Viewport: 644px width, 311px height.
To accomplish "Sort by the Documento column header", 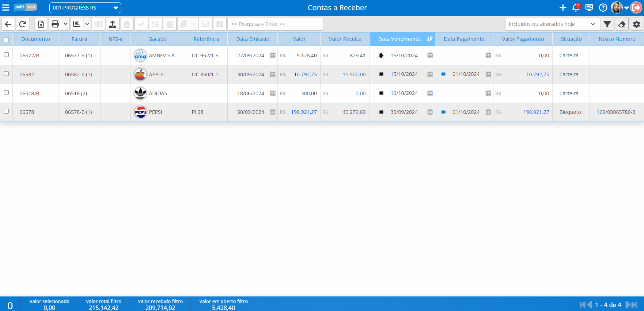I will 35,39.
